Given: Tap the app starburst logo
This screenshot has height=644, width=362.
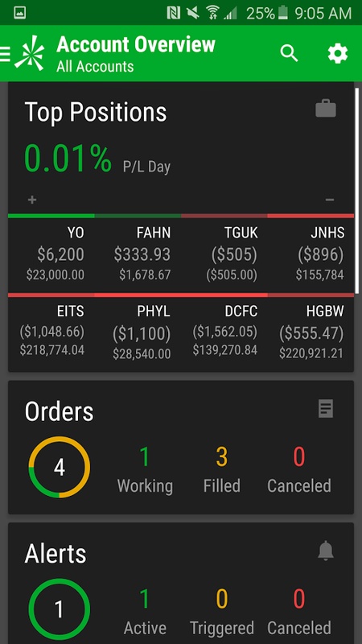Looking at the screenshot, I should 30,53.
